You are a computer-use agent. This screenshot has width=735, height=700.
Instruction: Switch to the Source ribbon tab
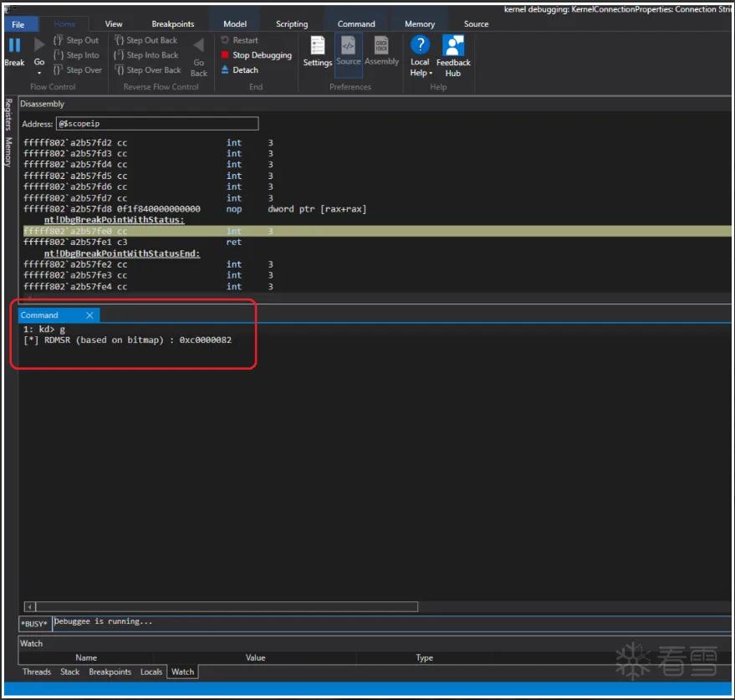point(477,24)
